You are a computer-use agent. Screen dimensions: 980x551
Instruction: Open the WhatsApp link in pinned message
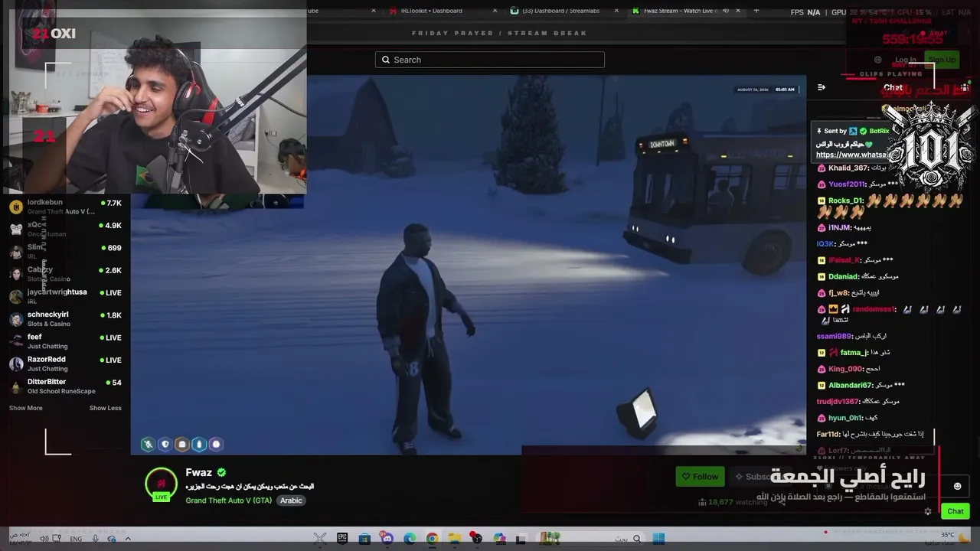click(851, 155)
